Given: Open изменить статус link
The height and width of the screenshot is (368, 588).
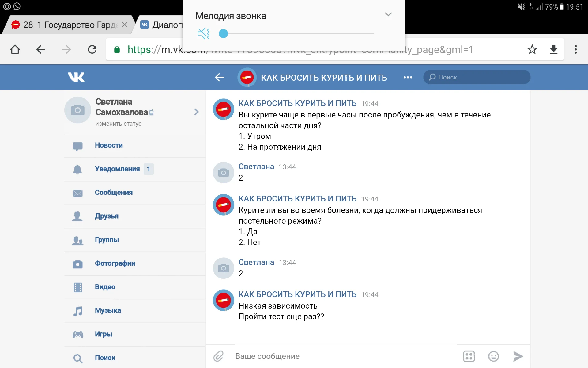Looking at the screenshot, I should click(118, 124).
